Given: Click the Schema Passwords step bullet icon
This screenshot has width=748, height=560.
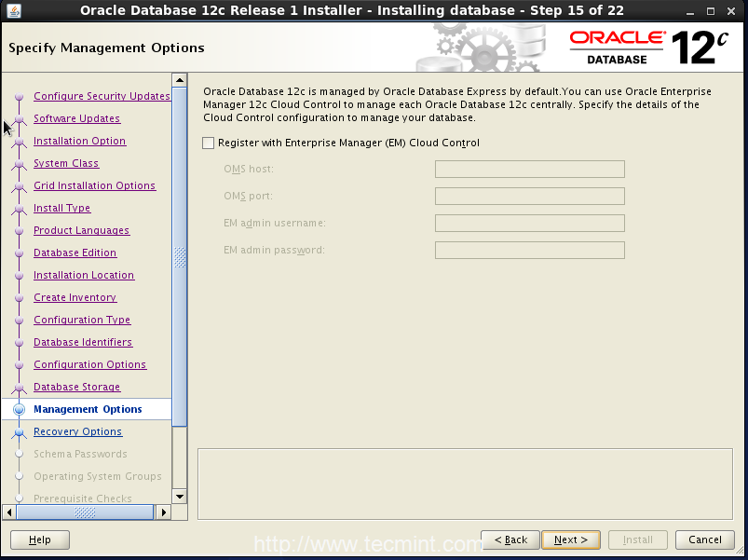Looking at the screenshot, I should pos(19,454).
